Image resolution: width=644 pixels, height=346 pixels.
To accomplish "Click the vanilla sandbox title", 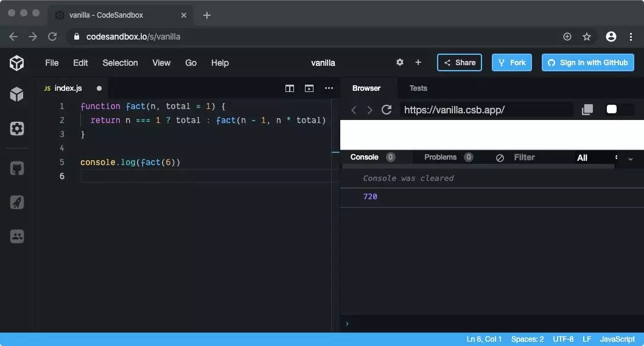I will click(323, 63).
